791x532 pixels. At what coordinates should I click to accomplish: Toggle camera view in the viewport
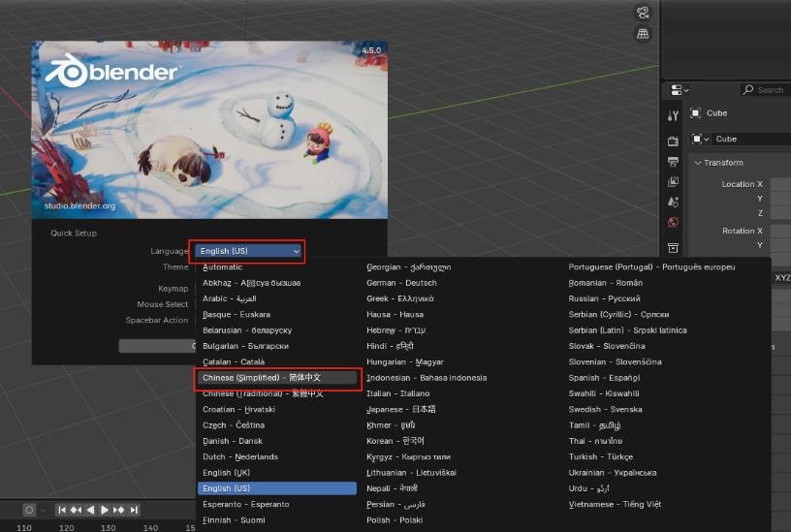643,13
